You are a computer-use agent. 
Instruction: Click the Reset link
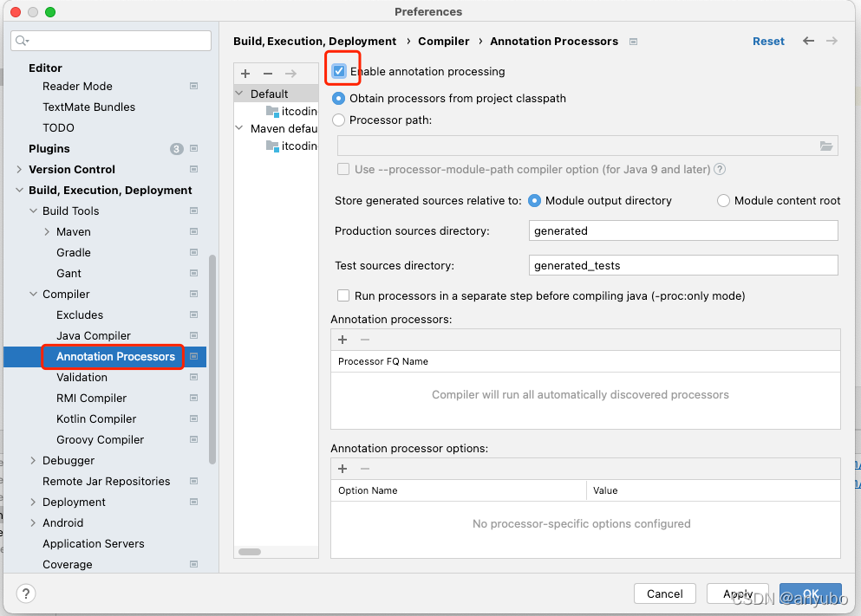[768, 41]
